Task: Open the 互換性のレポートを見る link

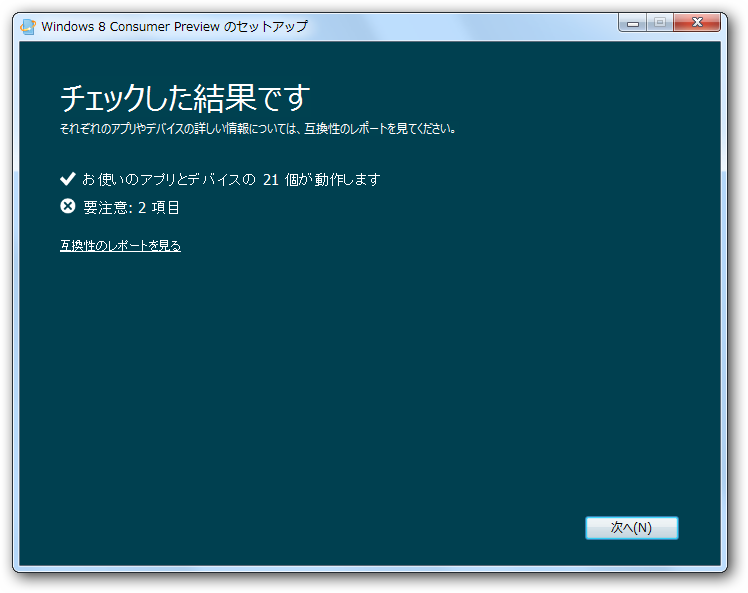Action: tap(120, 245)
